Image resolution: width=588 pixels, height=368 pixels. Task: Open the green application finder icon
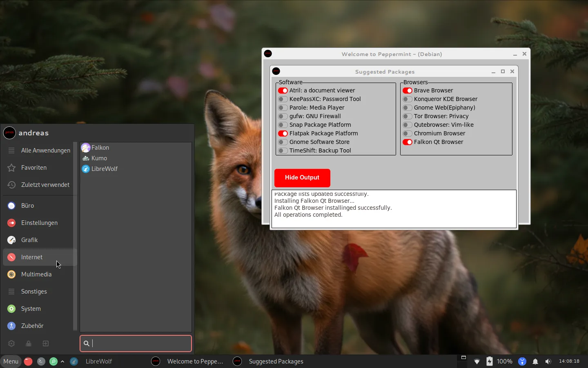(53, 361)
